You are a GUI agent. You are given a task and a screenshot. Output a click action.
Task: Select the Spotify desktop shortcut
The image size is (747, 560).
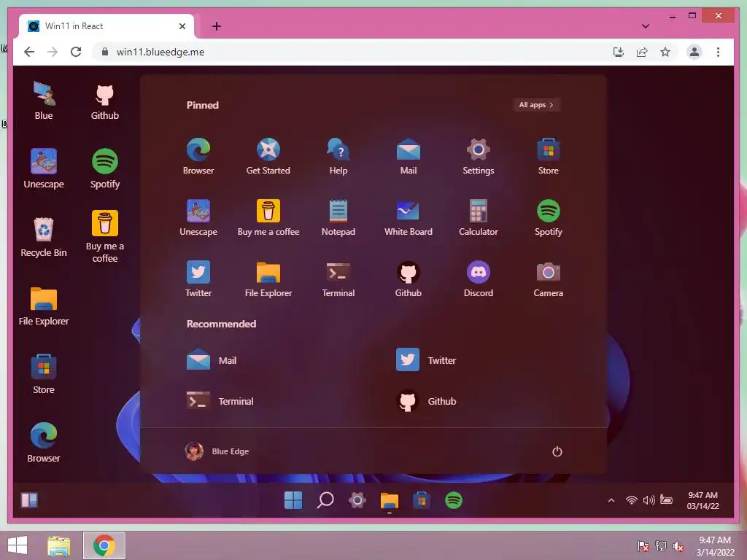[x=105, y=169]
